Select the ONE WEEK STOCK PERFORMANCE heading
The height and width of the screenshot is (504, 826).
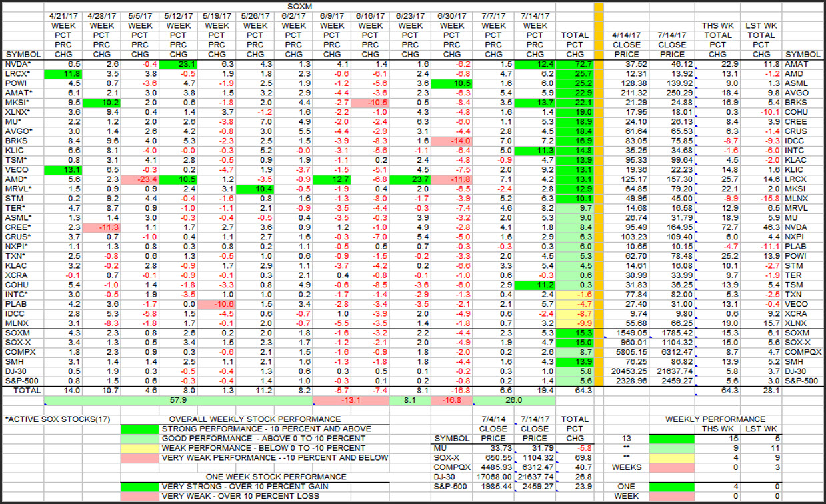coord(275,477)
